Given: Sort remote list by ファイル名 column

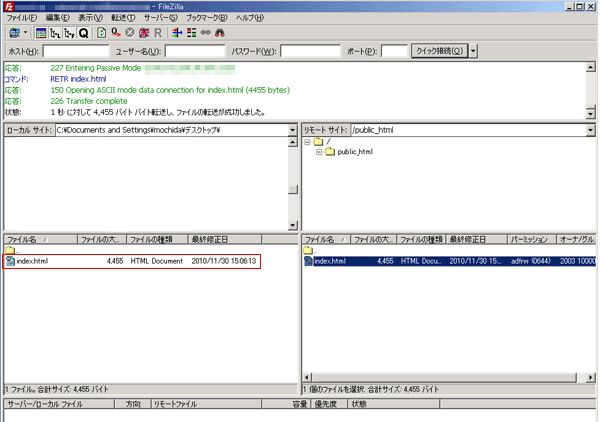Looking at the screenshot, I should click(x=326, y=240).
